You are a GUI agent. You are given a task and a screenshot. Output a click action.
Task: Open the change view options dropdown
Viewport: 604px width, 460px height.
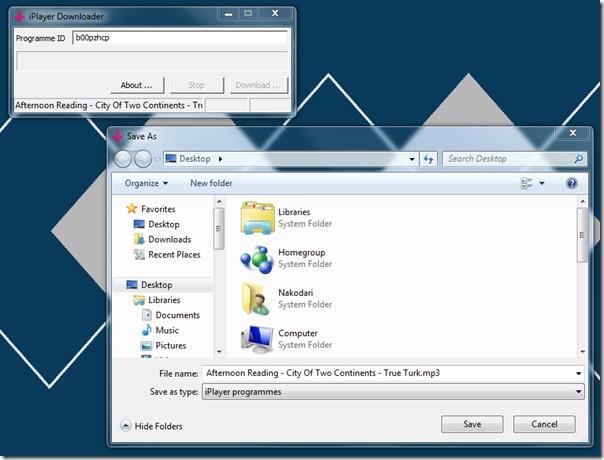[542, 184]
